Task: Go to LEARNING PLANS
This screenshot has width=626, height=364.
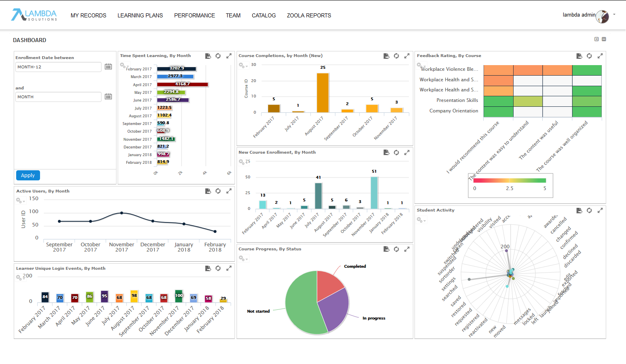Action: coord(140,15)
